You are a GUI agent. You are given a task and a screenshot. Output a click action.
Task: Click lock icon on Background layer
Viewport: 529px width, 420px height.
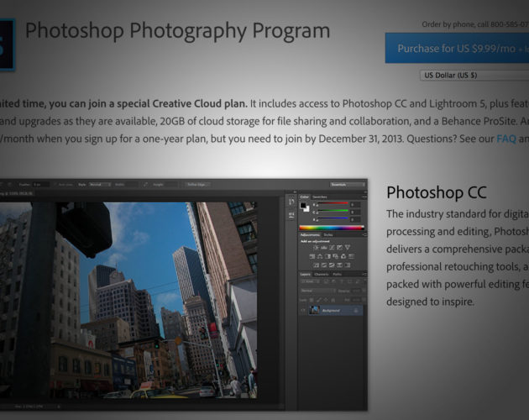[356, 310]
